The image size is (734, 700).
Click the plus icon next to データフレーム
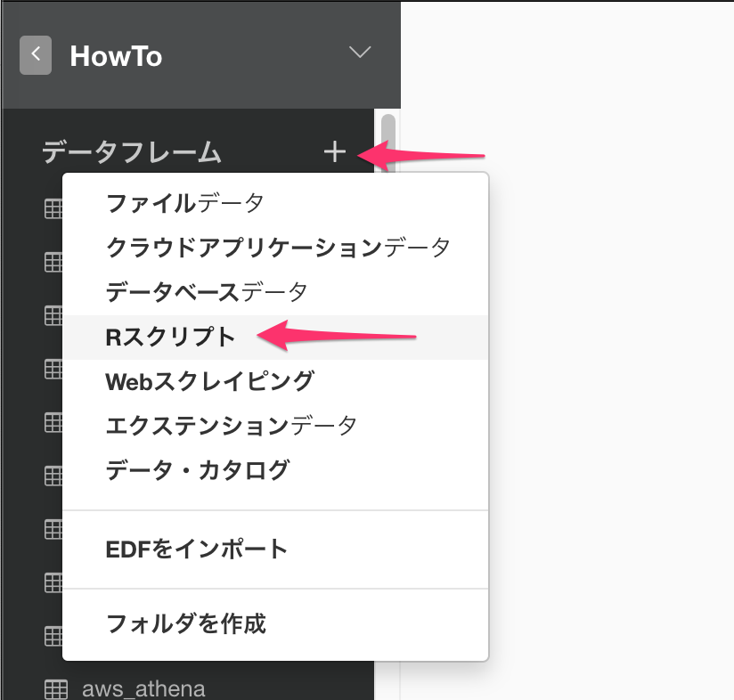[x=335, y=152]
